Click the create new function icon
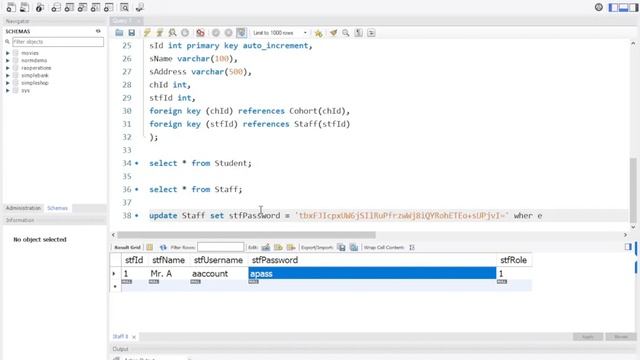Image resolution: width=640 pixels, height=360 pixels. coord(109,7)
